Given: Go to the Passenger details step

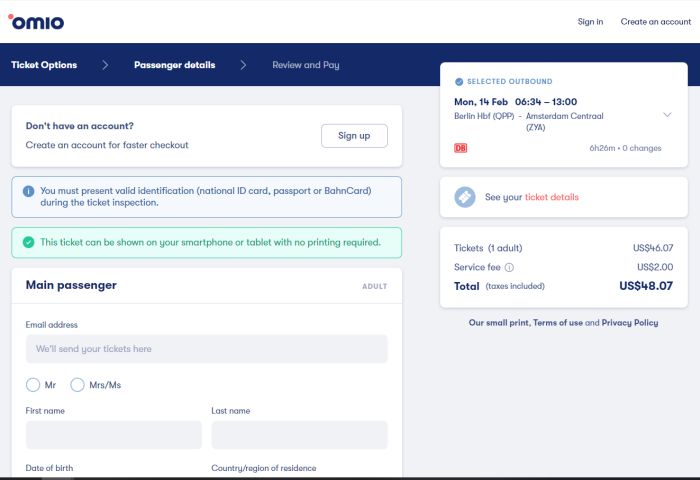Looking at the screenshot, I should (175, 65).
